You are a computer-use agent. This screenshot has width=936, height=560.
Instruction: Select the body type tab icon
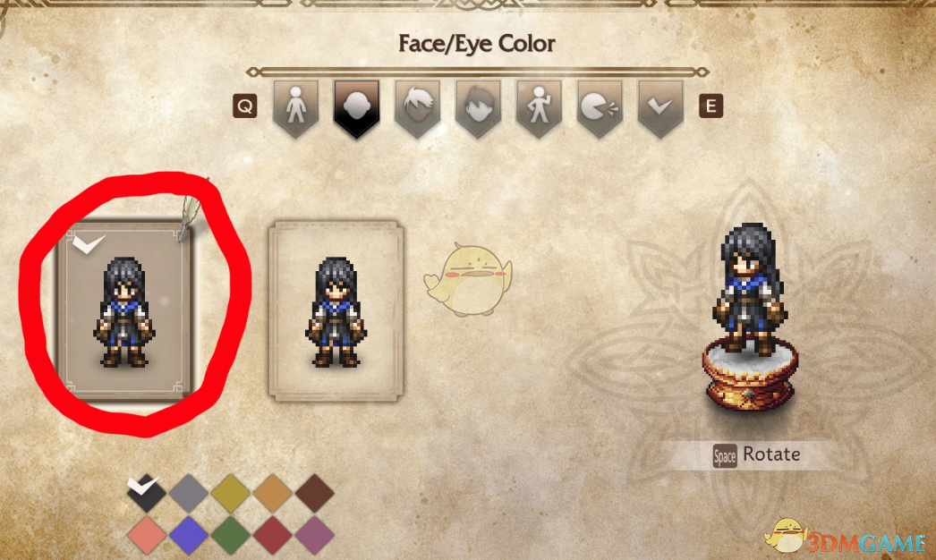coord(295,108)
